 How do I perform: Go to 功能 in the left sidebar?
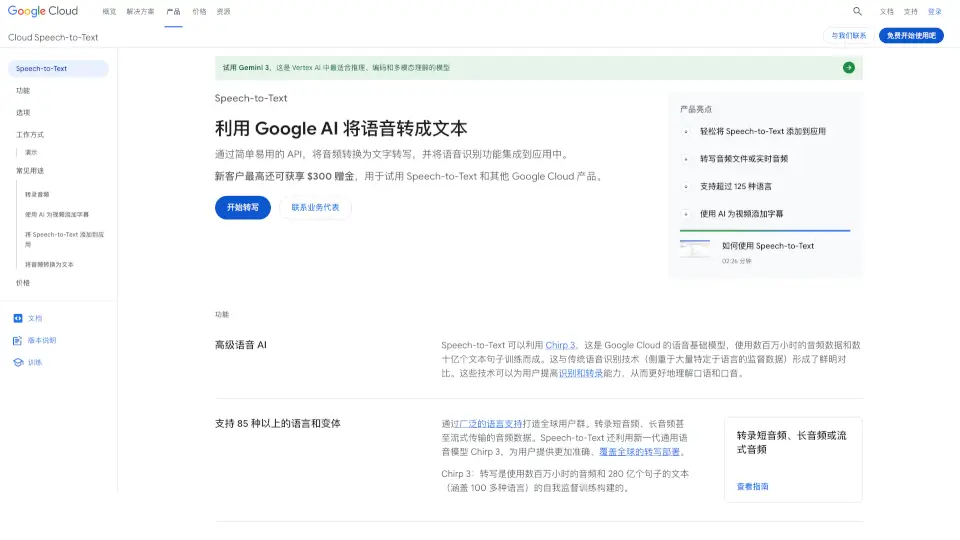(x=23, y=91)
